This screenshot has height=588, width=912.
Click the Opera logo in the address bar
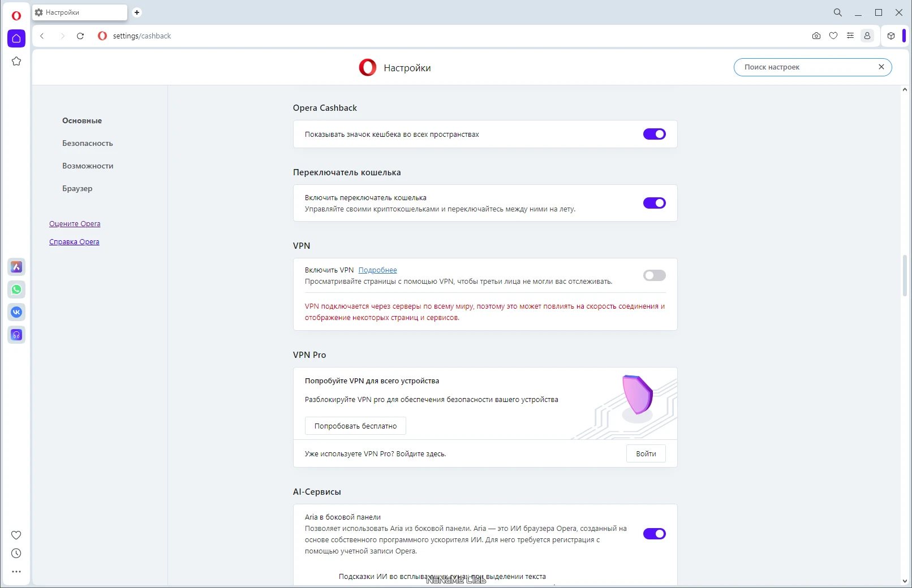pos(102,36)
